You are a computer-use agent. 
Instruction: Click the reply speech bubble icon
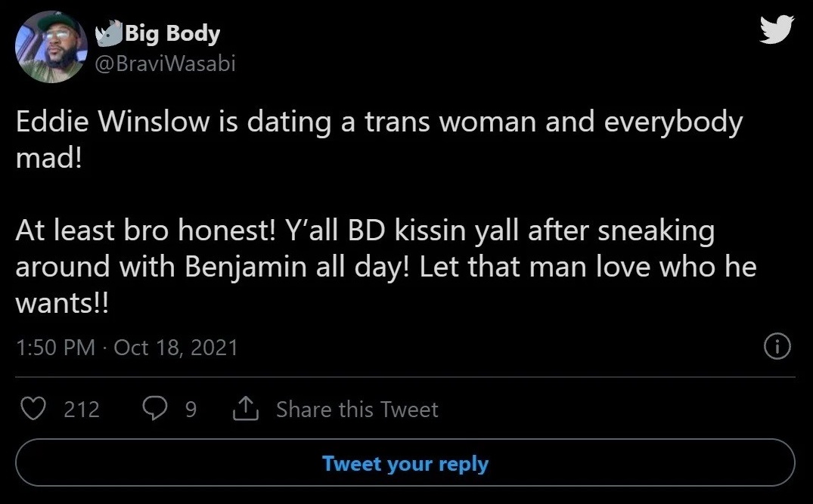[x=154, y=410]
